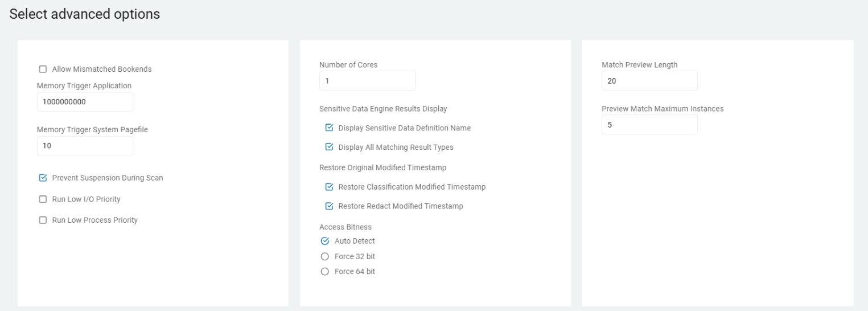This screenshot has height=311, width=868.
Task: Tick the Run Low Process Priority checkbox
Action: pyautogui.click(x=43, y=220)
